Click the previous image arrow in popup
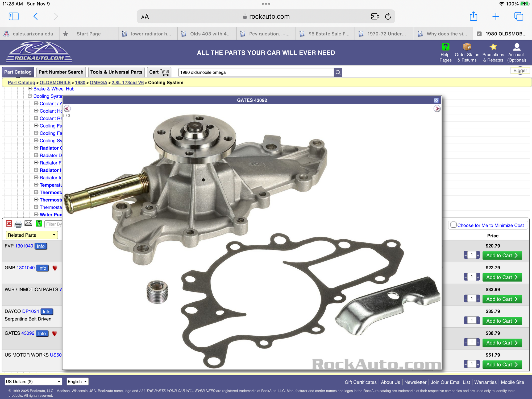Image resolution: width=532 pixels, height=399 pixels. [67, 109]
